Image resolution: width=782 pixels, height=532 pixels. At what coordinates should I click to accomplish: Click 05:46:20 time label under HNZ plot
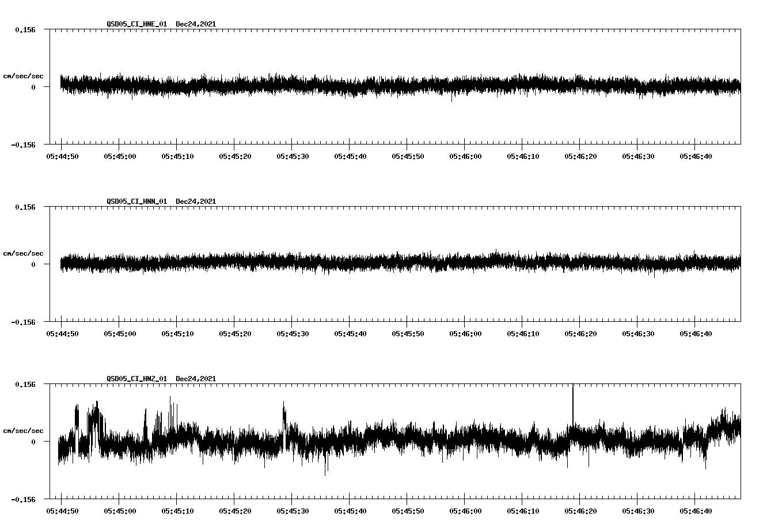point(580,511)
